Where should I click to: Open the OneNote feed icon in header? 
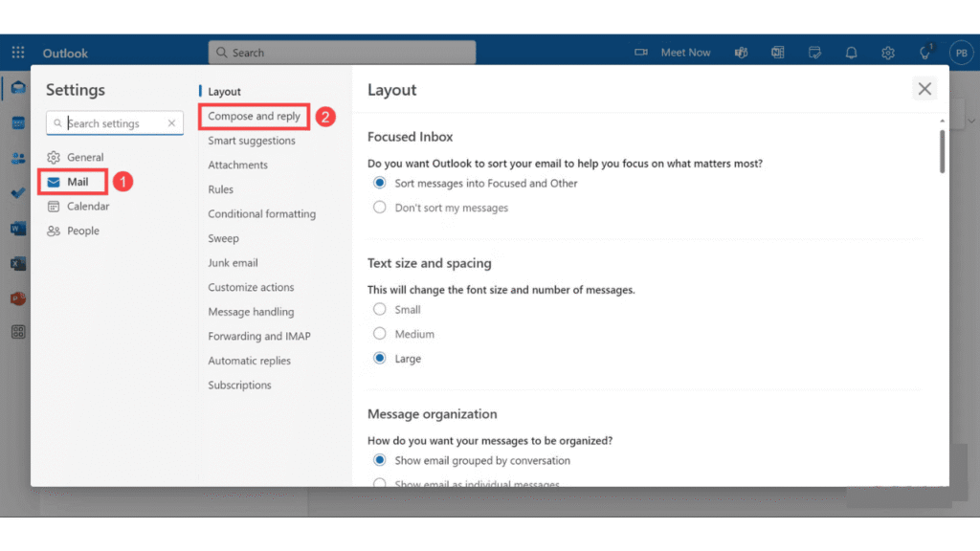pyautogui.click(x=777, y=53)
